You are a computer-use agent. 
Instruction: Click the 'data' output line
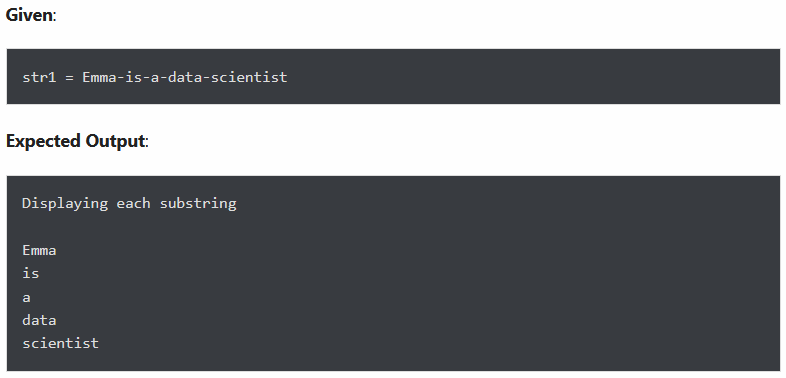(x=39, y=320)
